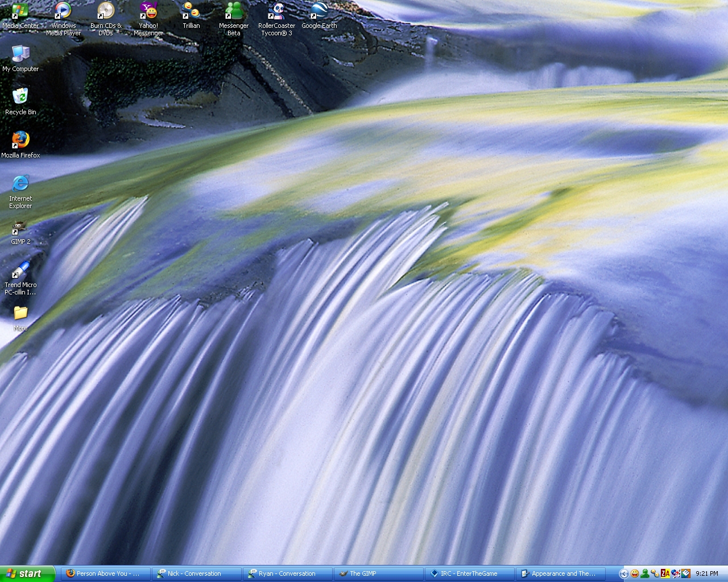Activate IRC - EnterTheGame taskbar window

[x=469, y=573]
